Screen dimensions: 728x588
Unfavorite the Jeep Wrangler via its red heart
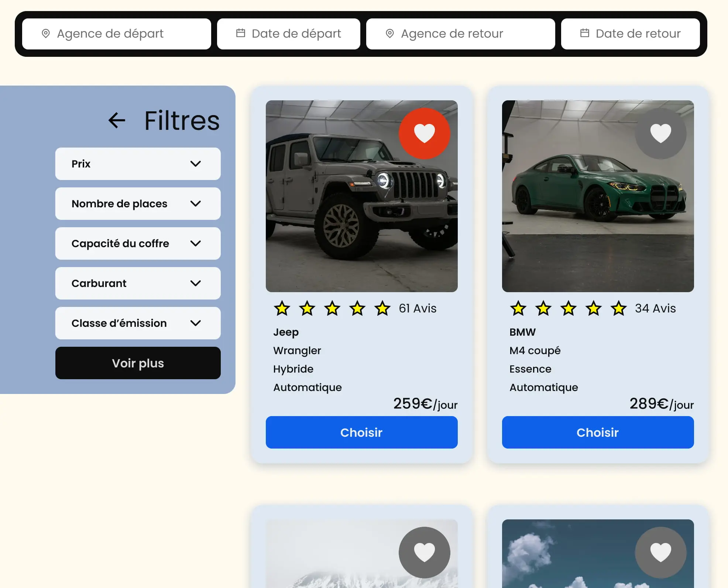pos(424,133)
